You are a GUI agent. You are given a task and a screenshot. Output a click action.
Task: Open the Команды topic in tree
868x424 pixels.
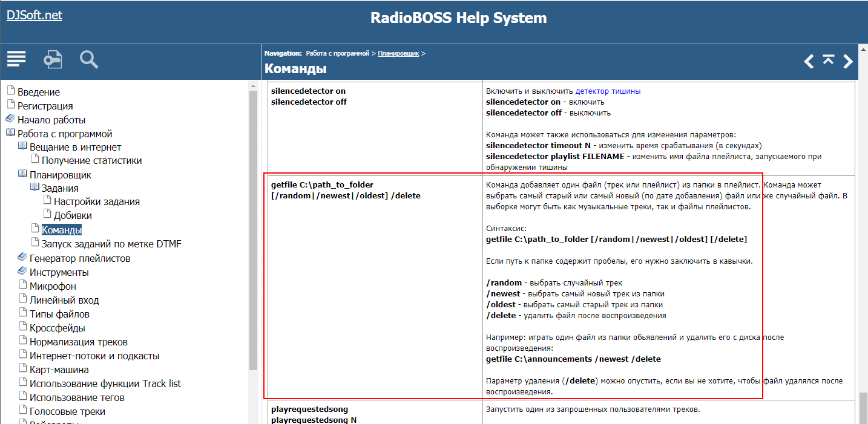pyautogui.click(x=61, y=230)
